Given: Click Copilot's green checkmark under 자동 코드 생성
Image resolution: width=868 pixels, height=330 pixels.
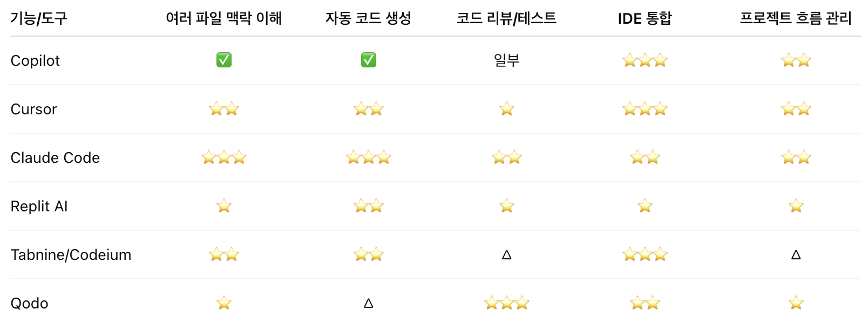Looking at the screenshot, I should click(x=369, y=60).
